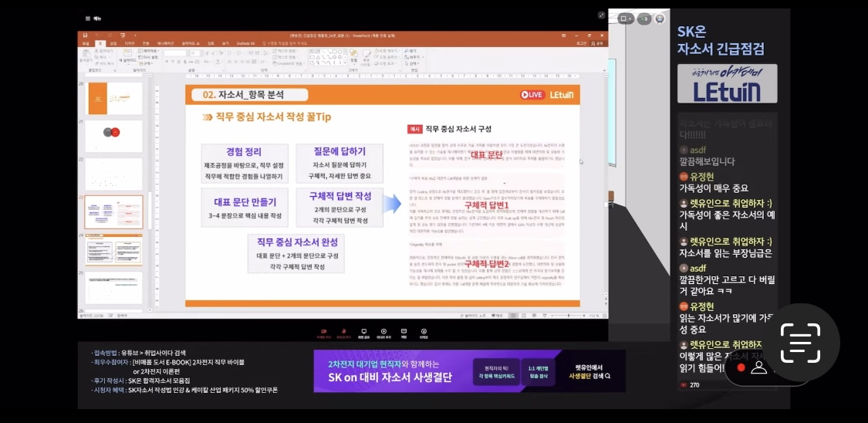Click the paste (붙여넣기) icon
This screenshot has width=868, height=423.
point(86,54)
